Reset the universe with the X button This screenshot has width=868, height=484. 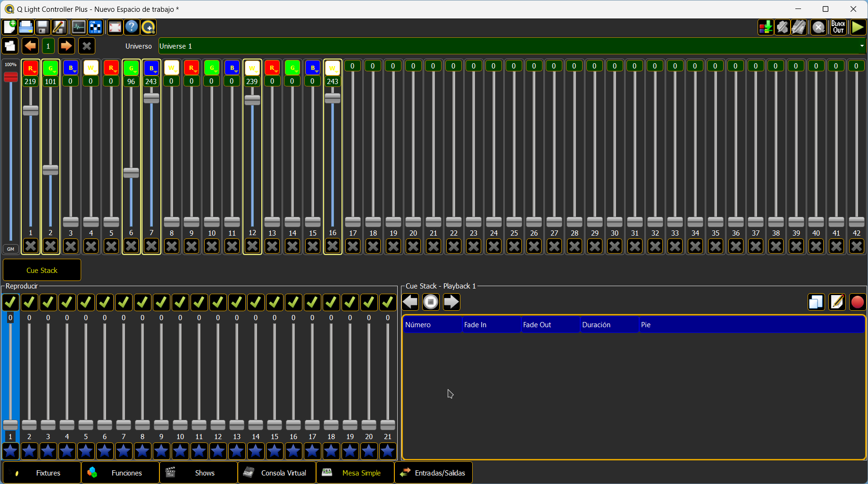[86, 46]
